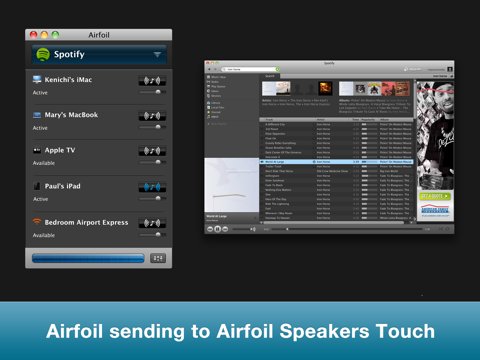Click the iMac icon next to Kenichi's iMac

point(37,79)
